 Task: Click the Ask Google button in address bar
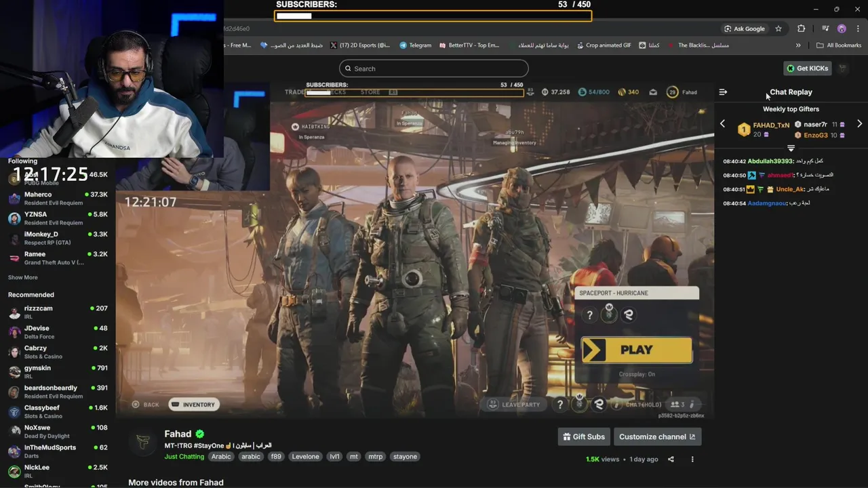[744, 28]
